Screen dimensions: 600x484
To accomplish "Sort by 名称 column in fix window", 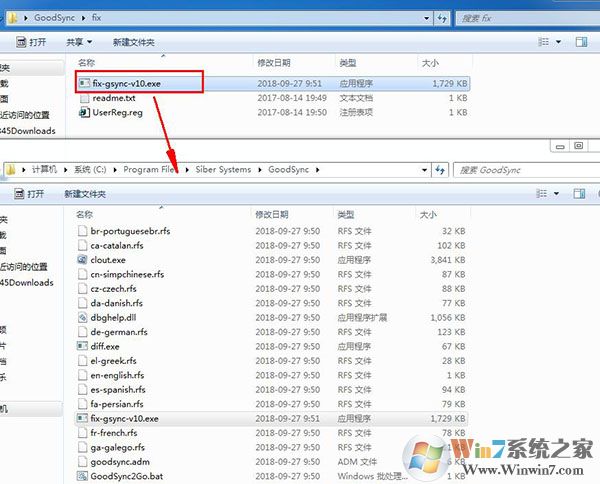I will click(x=86, y=62).
